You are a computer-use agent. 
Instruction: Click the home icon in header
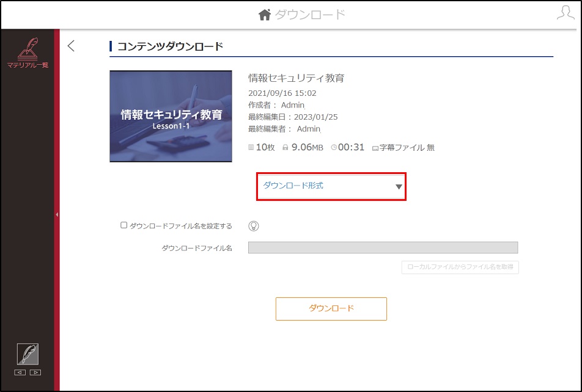[x=264, y=15]
